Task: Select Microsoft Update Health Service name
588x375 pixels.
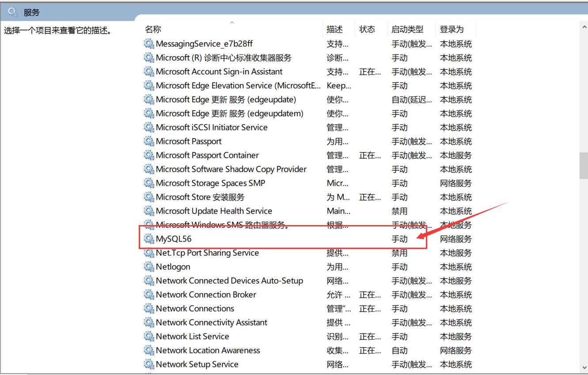Action: (214, 211)
